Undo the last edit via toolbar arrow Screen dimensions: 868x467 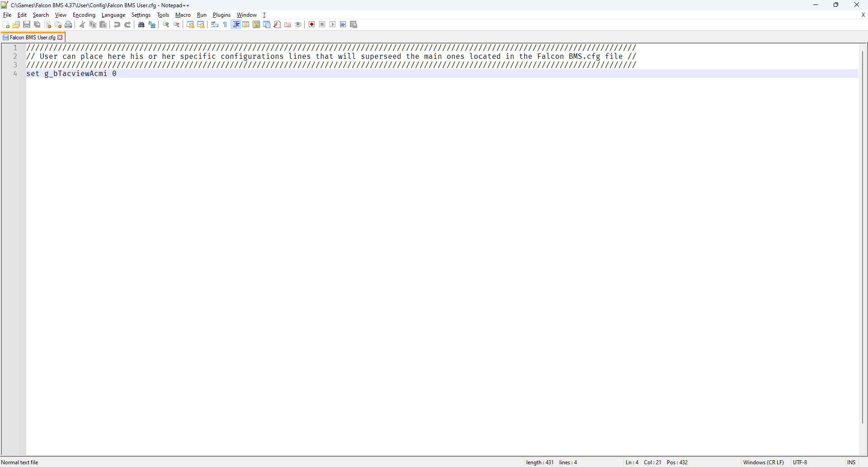[117, 25]
